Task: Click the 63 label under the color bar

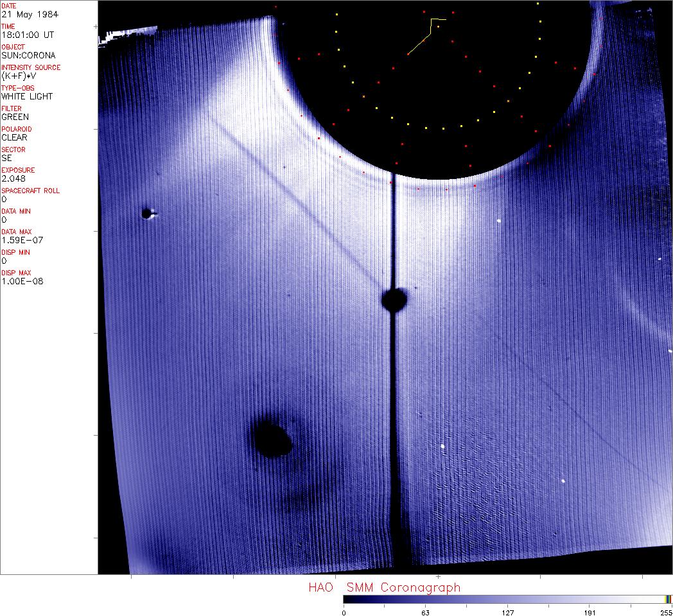Action: click(x=424, y=612)
